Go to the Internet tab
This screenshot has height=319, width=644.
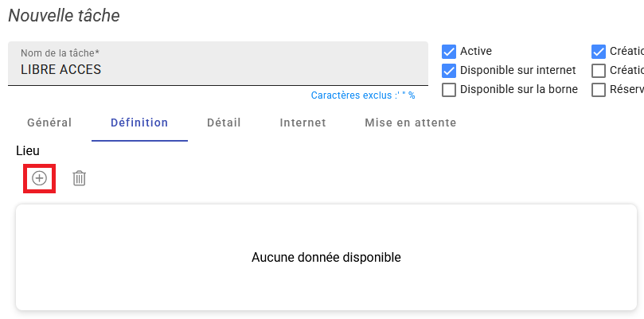[x=302, y=123]
